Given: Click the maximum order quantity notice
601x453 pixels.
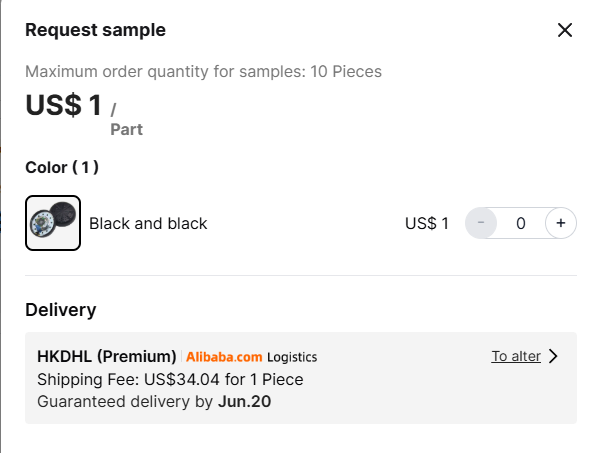Looking at the screenshot, I should tap(204, 72).
